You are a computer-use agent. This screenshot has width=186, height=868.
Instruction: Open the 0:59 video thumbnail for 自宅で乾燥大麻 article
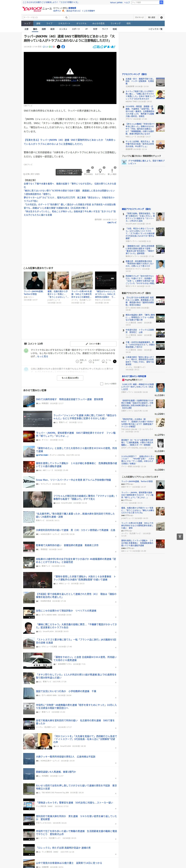pyautogui.click(x=29, y=724)
